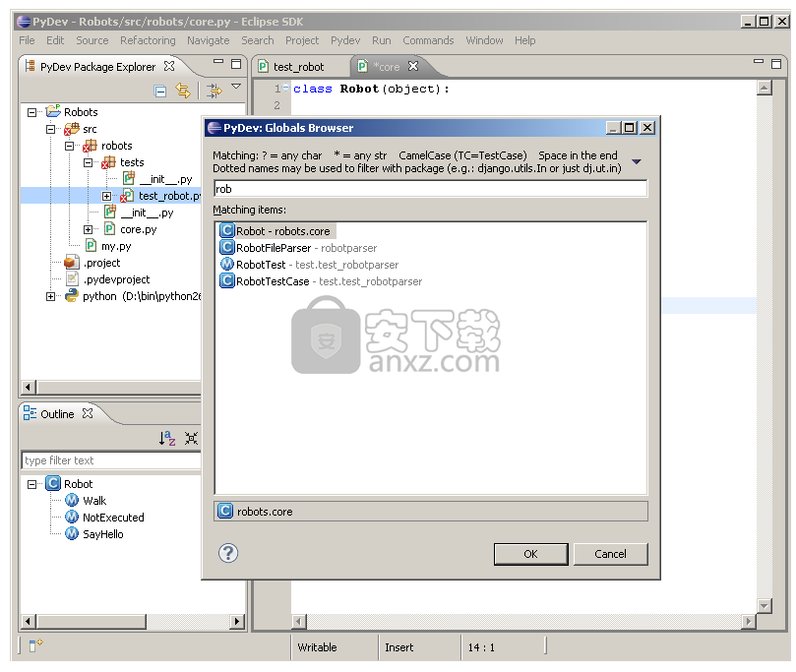
Task: Select RobotTestCase class match
Action: tap(321, 281)
